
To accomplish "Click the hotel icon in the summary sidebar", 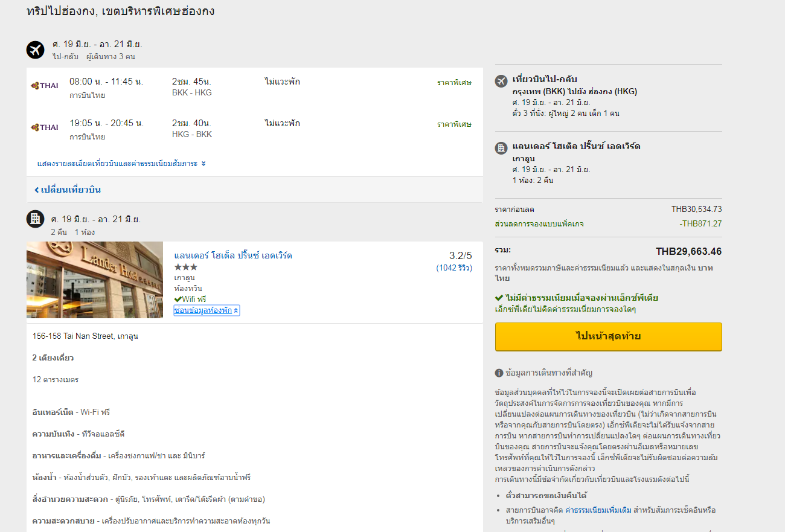I will pos(501,148).
